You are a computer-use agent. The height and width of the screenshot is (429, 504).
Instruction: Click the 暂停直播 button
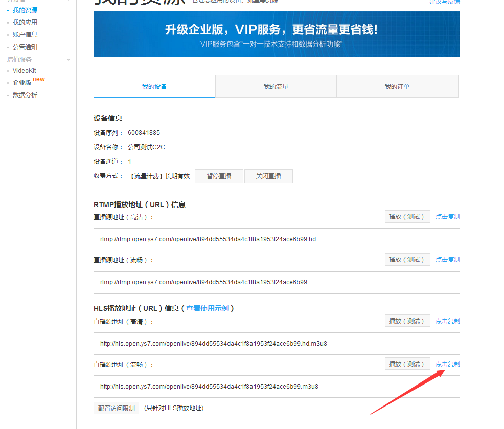219,176
